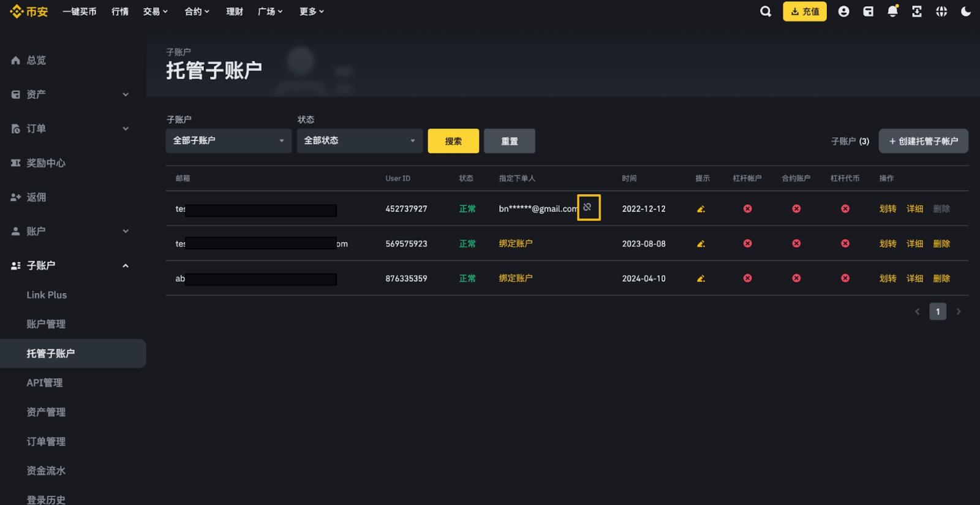Image resolution: width=980 pixels, height=505 pixels.
Task: Toggle dark mode moon icon
Action: click(966, 12)
